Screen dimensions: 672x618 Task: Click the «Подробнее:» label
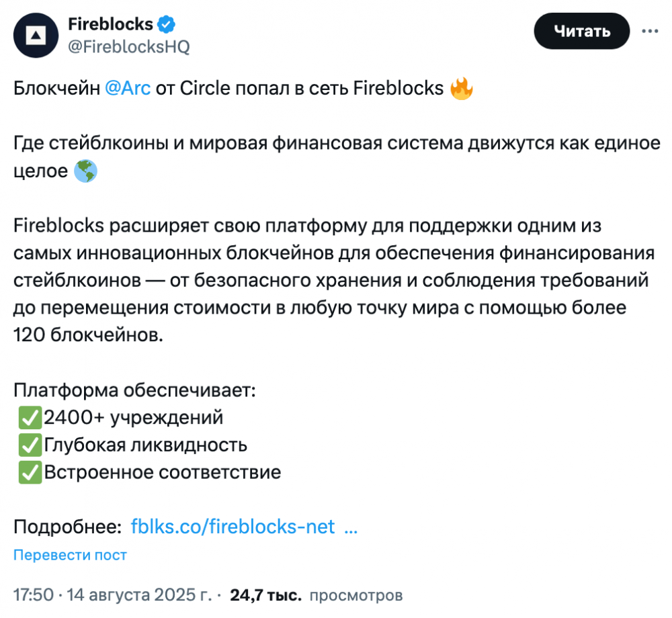67,527
